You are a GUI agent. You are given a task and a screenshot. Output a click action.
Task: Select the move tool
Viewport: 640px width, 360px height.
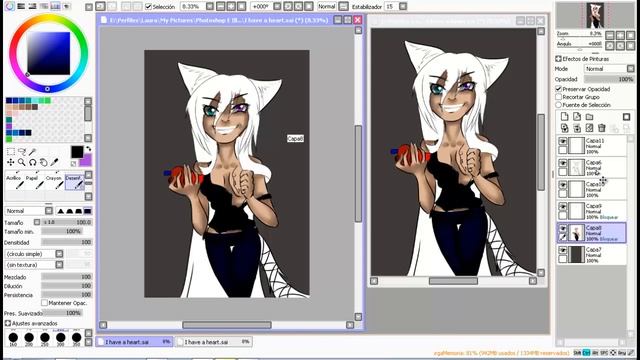pyautogui.click(x=11, y=162)
